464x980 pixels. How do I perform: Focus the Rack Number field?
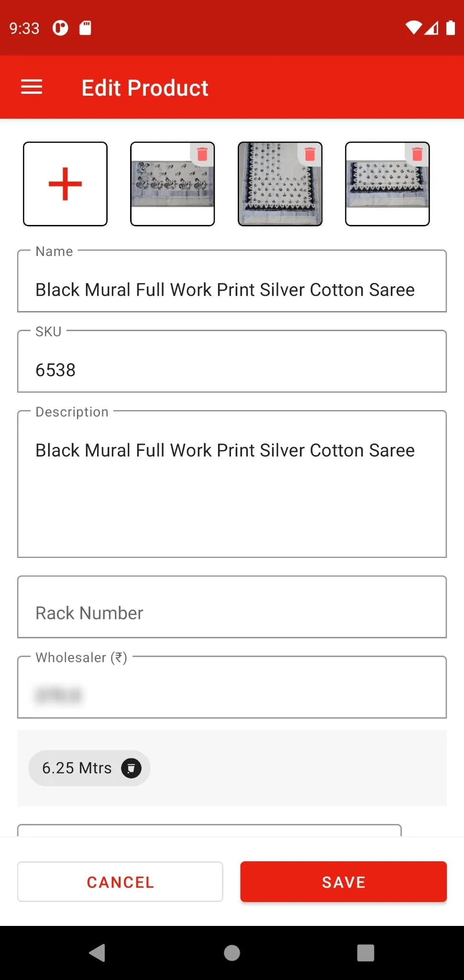(232, 612)
